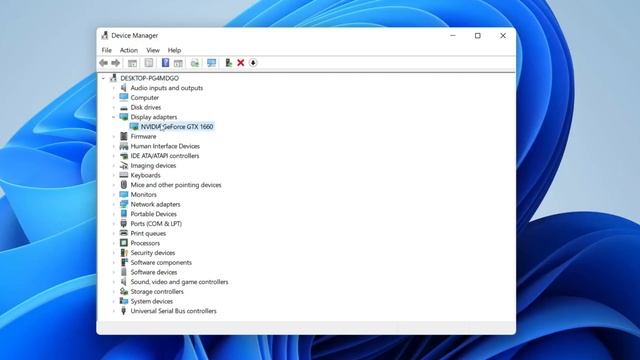Minimize the Device Manager window
Screen dimensions: 640x360
[453, 36]
